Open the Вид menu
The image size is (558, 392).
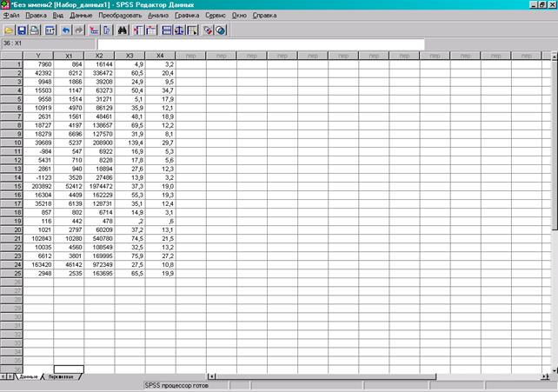tap(58, 16)
